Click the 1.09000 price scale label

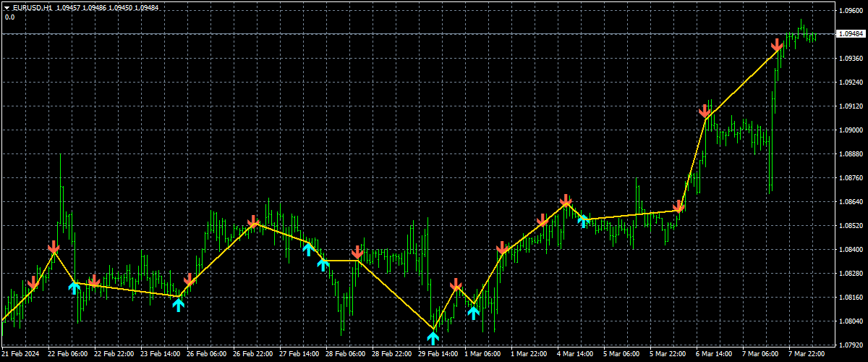pos(850,130)
